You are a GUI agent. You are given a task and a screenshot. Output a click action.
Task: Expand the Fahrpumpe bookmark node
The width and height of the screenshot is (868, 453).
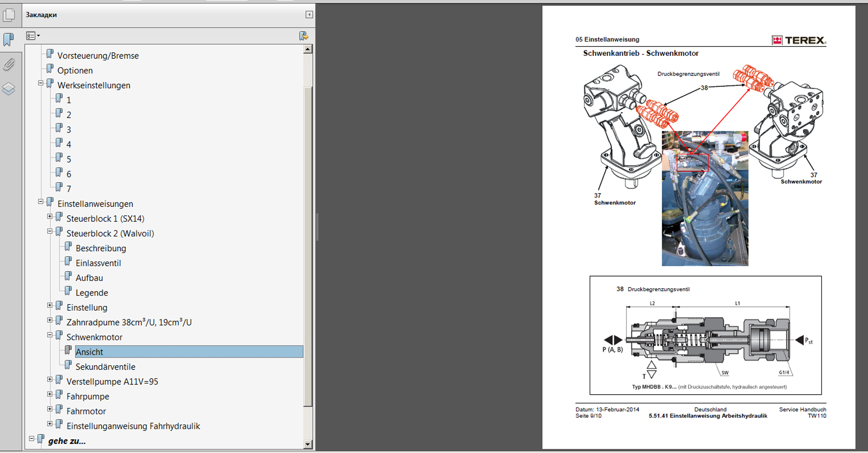(x=49, y=394)
